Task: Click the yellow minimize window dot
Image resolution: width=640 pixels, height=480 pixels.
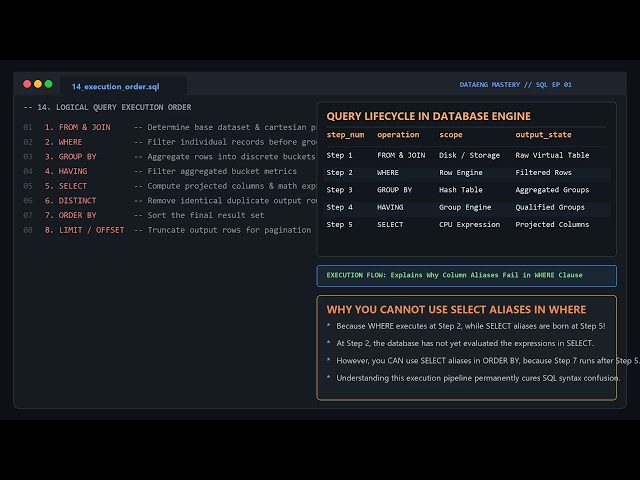Action: click(x=38, y=84)
